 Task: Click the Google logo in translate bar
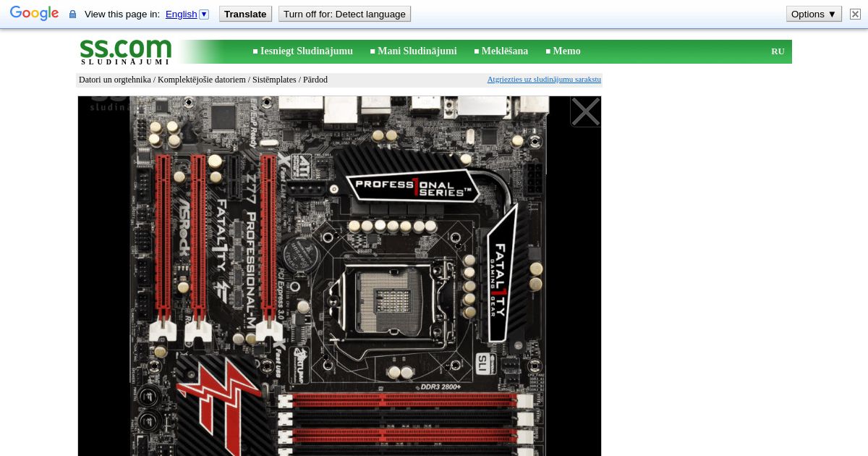click(x=34, y=14)
